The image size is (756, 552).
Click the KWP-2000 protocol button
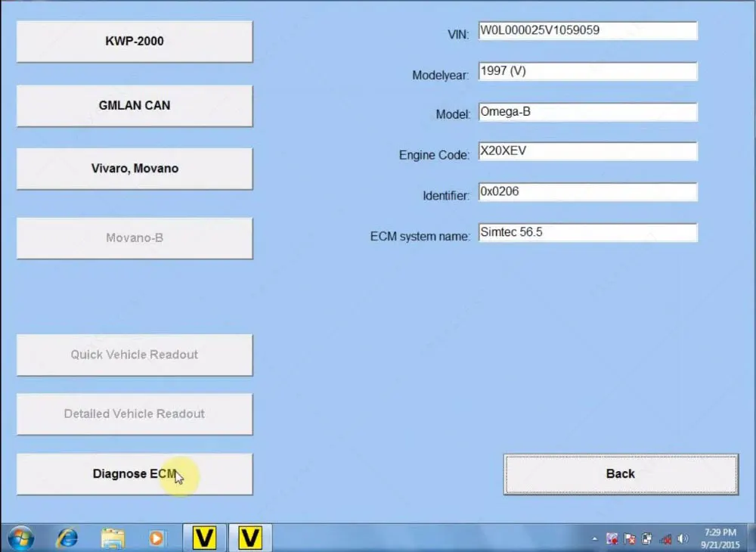(x=135, y=42)
